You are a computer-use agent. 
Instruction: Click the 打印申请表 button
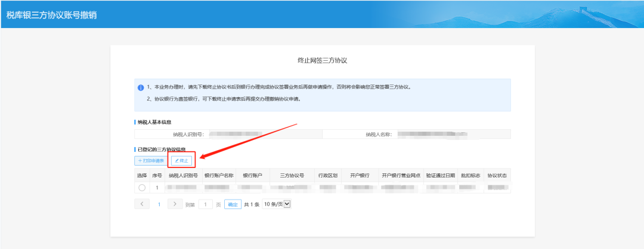click(x=150, y=161)
